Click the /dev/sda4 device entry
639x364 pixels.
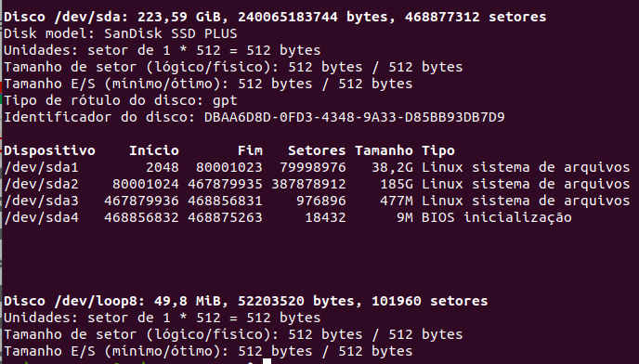41,217
